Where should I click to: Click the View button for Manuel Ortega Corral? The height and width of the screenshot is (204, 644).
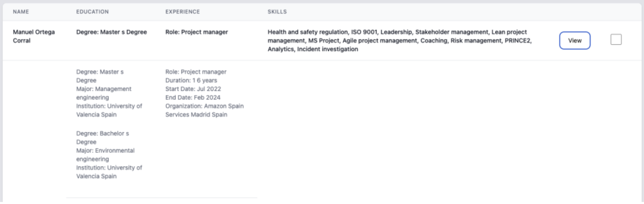575,40
